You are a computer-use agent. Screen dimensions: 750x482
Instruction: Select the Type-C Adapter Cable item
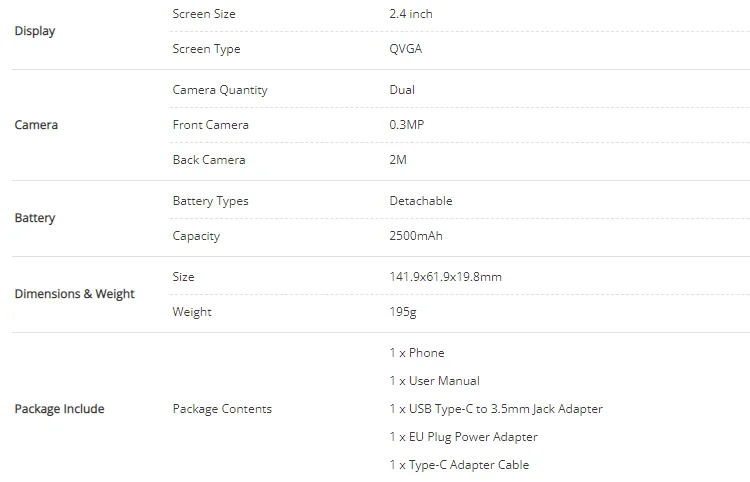click(x=459, y=465)
